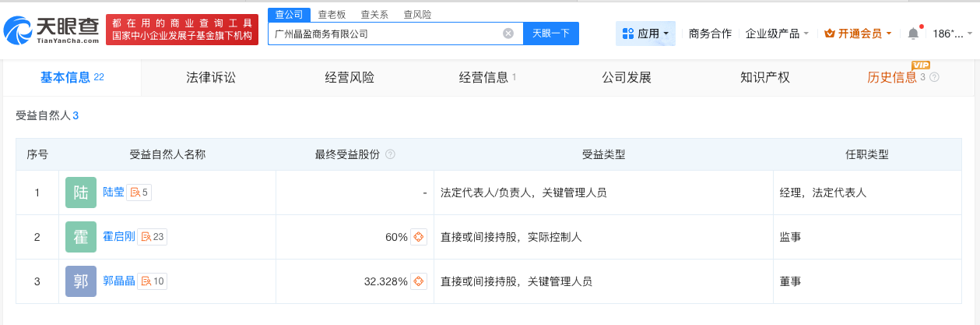Open the 商务合作 link
Viewport: 980px width, 325px height.
(710, 34)
